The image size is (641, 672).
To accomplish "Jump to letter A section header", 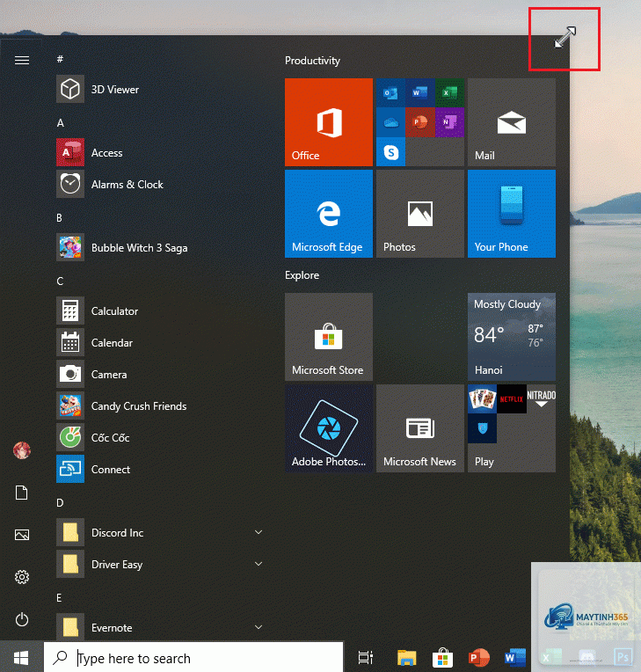I will tap(61, 123).
